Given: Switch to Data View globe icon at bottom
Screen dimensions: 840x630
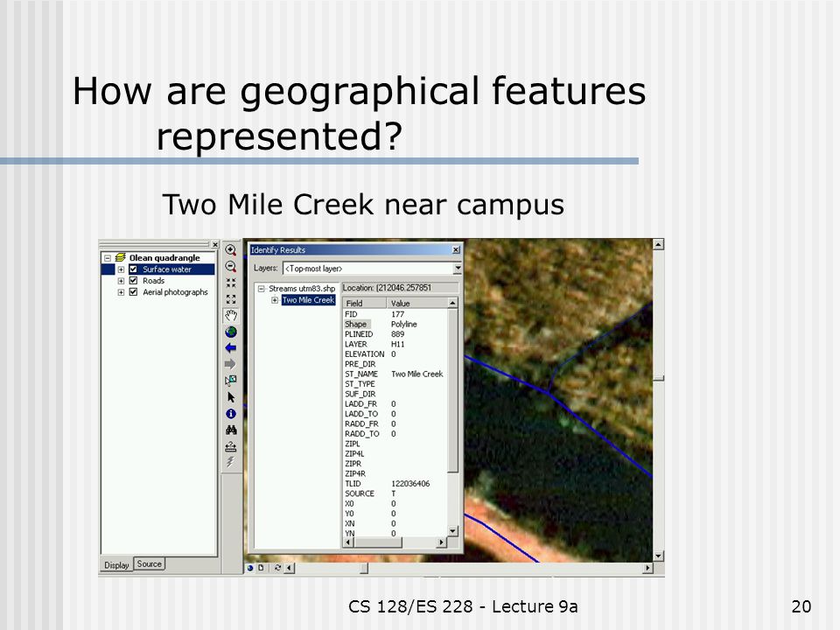Looking at the screenshot, I should [250, 568].
